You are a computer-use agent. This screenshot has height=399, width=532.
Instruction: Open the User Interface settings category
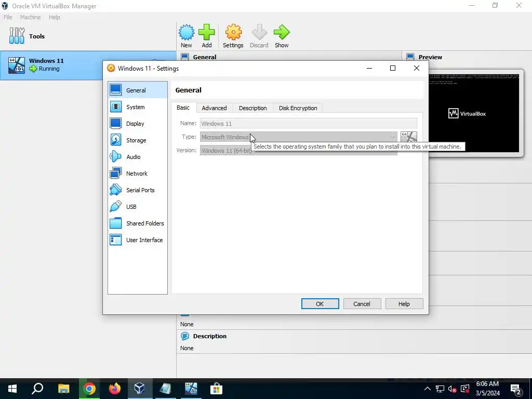click(137, 240)
